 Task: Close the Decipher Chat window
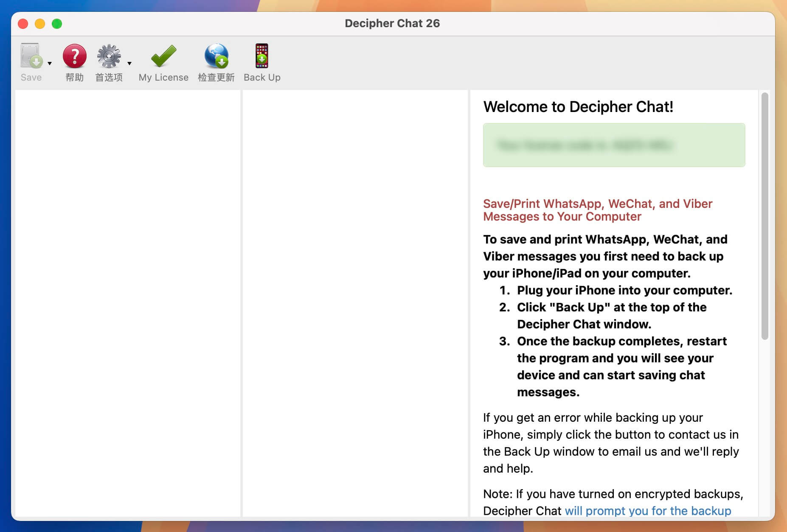point(23,24)
